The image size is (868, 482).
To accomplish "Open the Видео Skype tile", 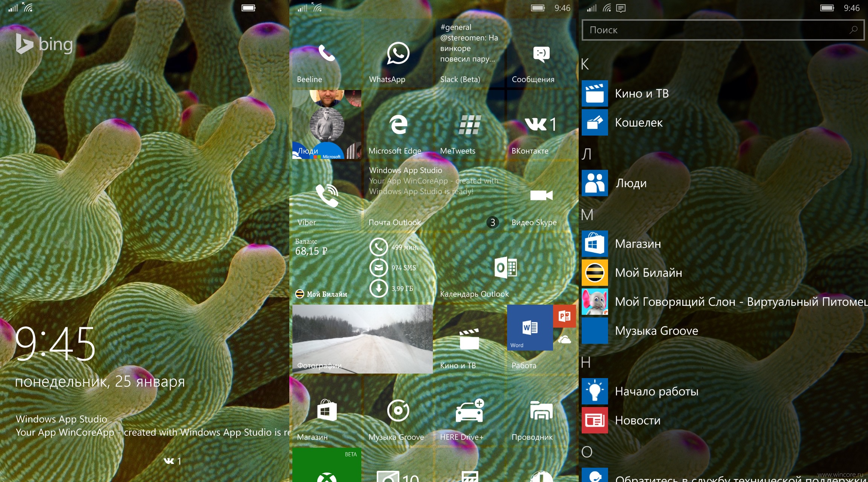I will pos(541,196).
